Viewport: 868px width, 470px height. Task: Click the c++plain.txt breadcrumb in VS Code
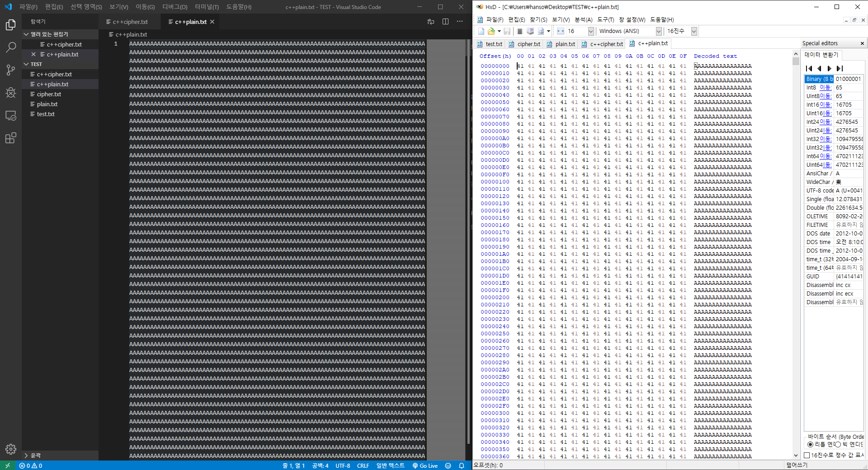click(x=127, y=34)
